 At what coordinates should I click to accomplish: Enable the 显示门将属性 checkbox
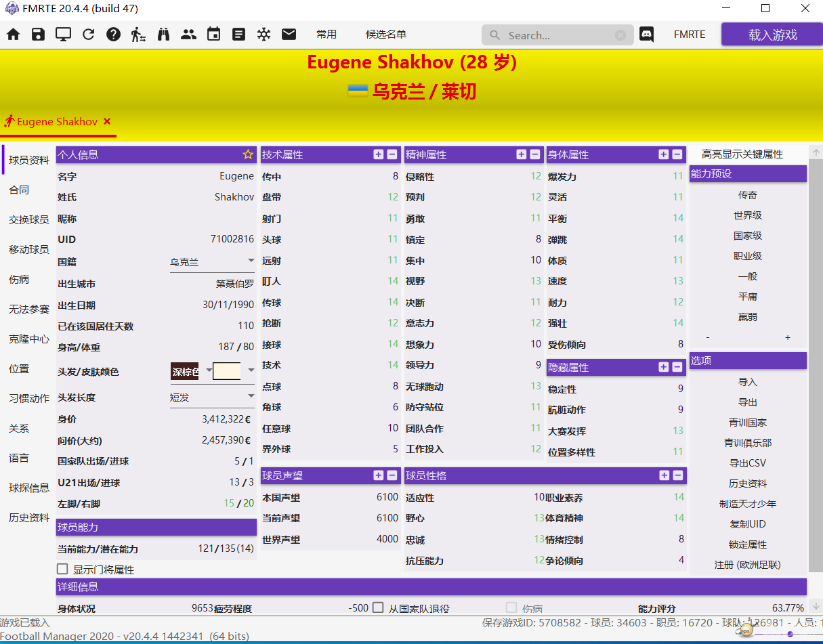(63, 570)
